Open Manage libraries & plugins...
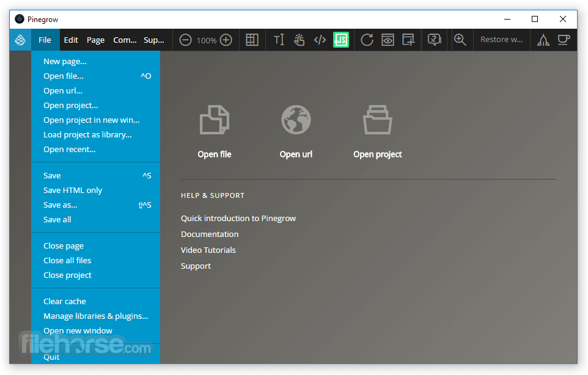The image size is (588, 375). point(95,316)
